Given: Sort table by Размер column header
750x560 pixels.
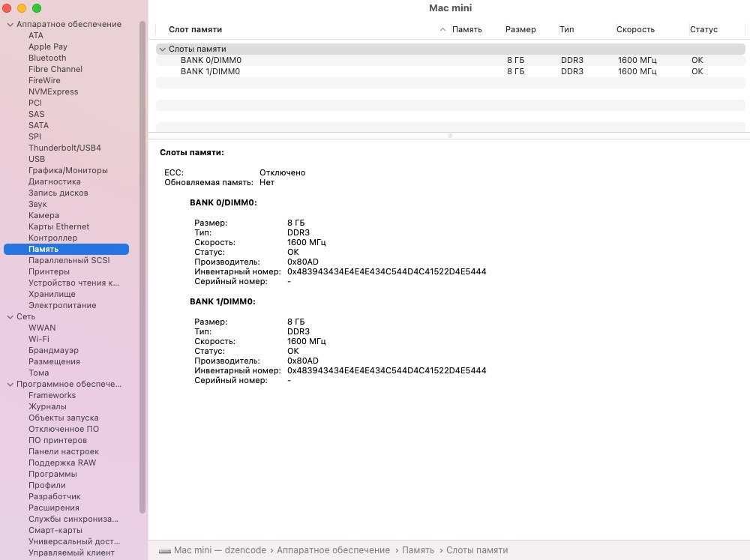Looking at the screenshot, I should coord(520,30).
